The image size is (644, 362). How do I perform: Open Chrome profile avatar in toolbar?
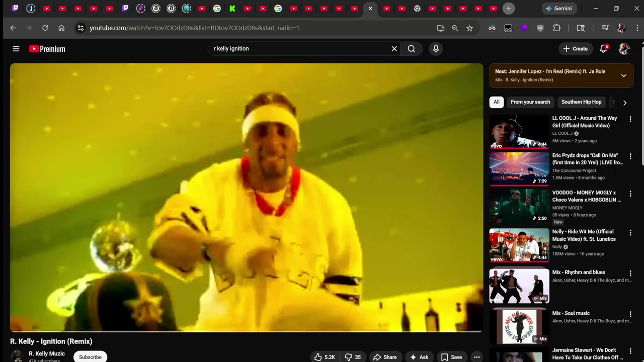coord(621,28)
